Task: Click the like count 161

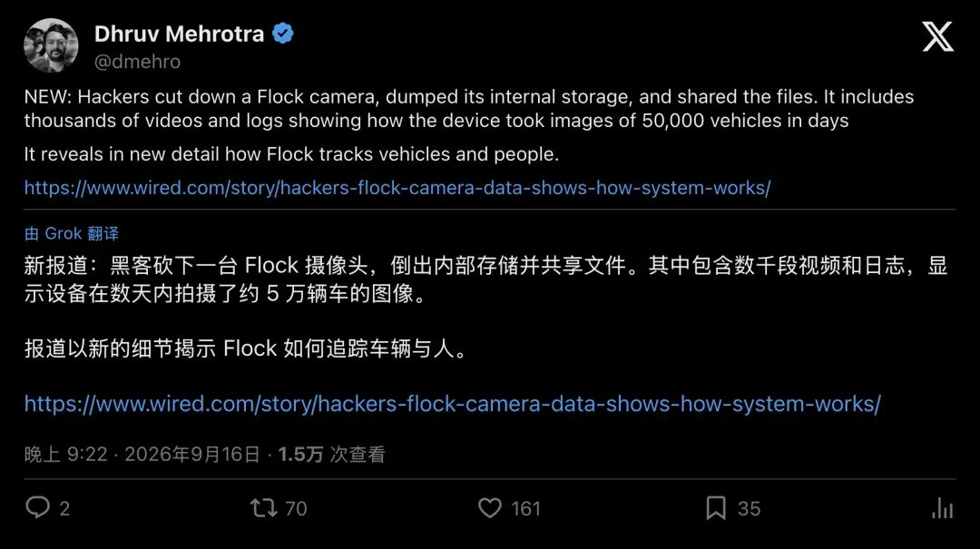Action: [525, 508]
